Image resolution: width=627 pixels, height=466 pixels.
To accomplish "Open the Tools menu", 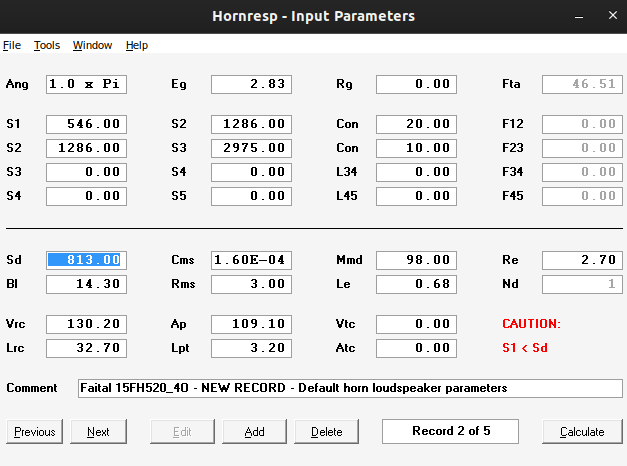I will point(47,45).
